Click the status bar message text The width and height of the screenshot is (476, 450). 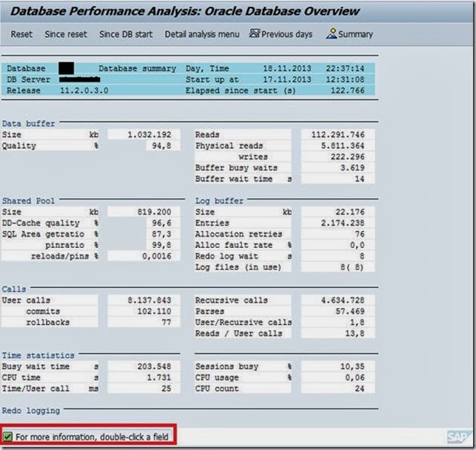92,437
